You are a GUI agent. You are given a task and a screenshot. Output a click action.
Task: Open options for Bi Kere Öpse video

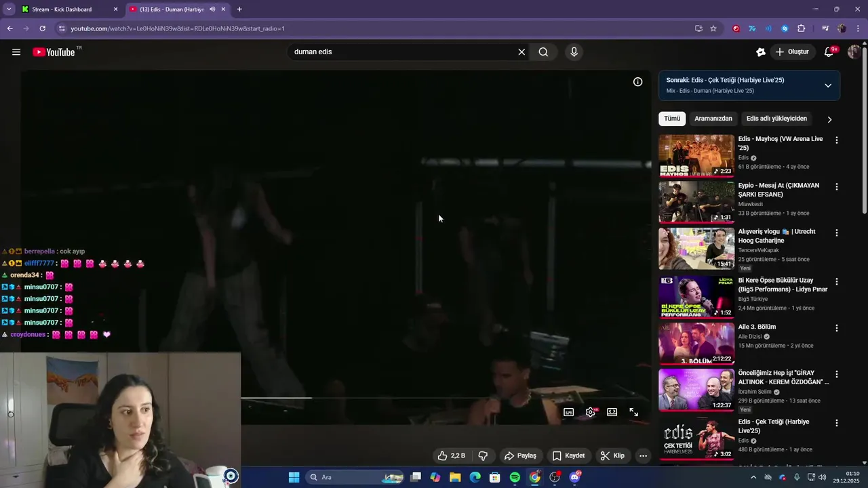click(836, 281)
